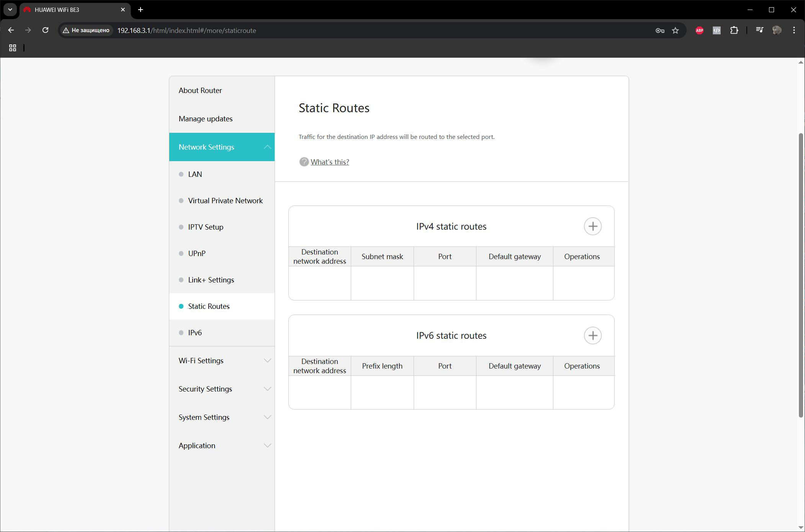Image resolution: width=805 pixels, height=532 pixels.
Task: Open the What's this? help link
Action: coord(330,162)
